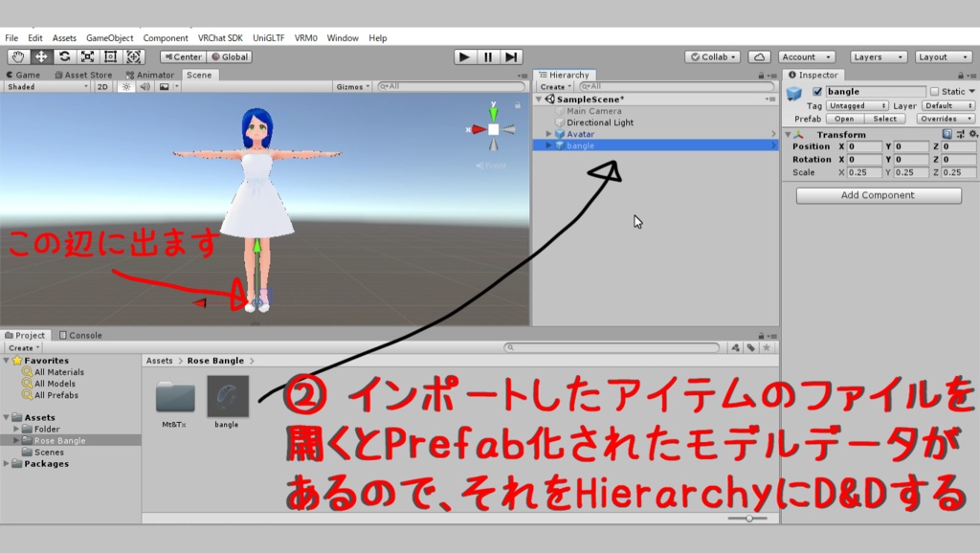
Task: Click the Step frame button
Action: (x=511, y=56)
